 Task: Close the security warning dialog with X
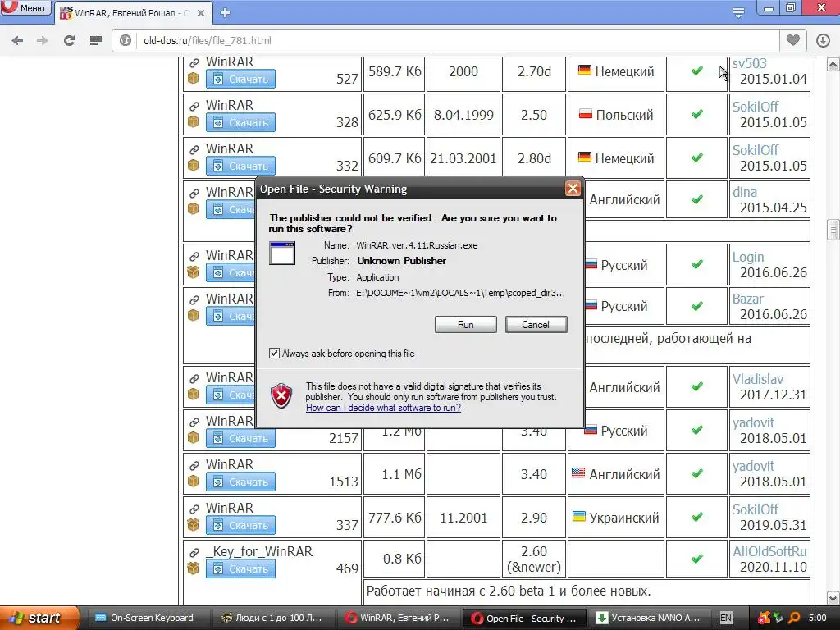(573, 189)
